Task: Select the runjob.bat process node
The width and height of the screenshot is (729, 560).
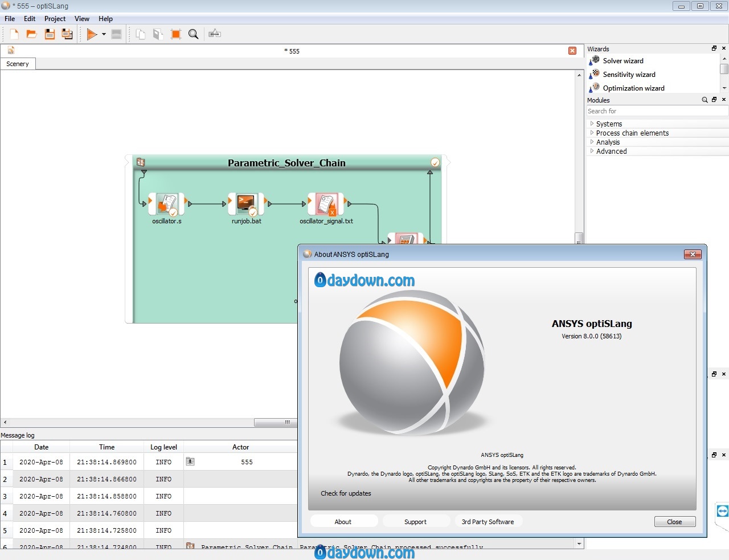Action: 247,204
